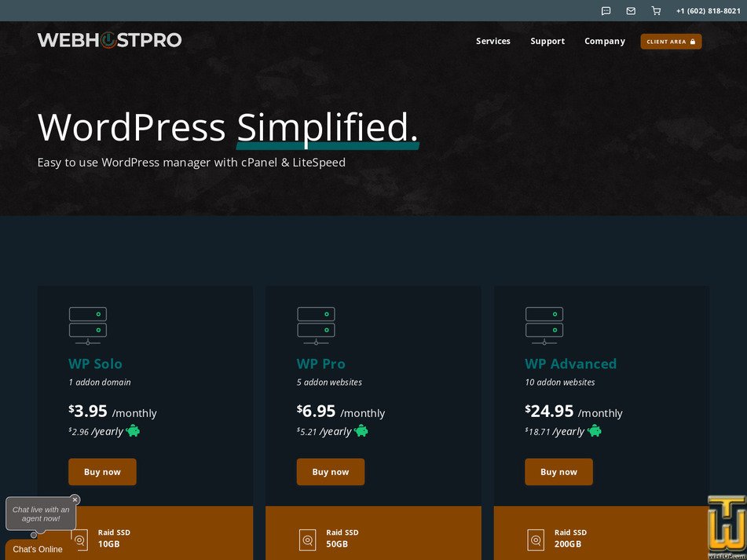747x560 pixels.
Task: Open the shopping cart icon
Action: tap(656, 10)
